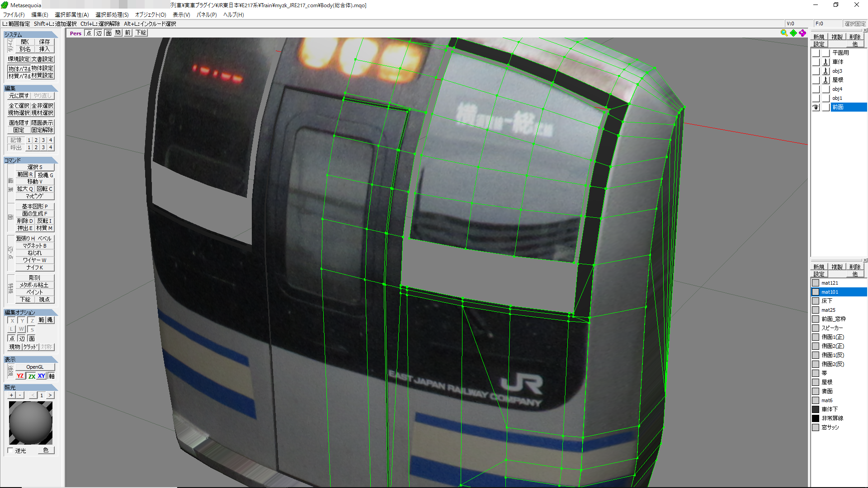Image resolution: width=868 pixels, height=488 pixels.
Task: Click the ナイフ K knife command button
Action: (35, 267)
